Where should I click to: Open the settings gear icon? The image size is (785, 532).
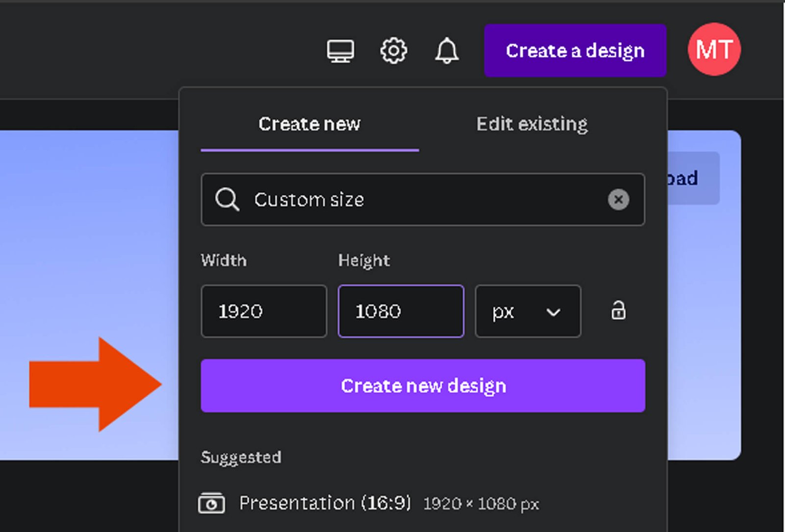tap(393, 51)
